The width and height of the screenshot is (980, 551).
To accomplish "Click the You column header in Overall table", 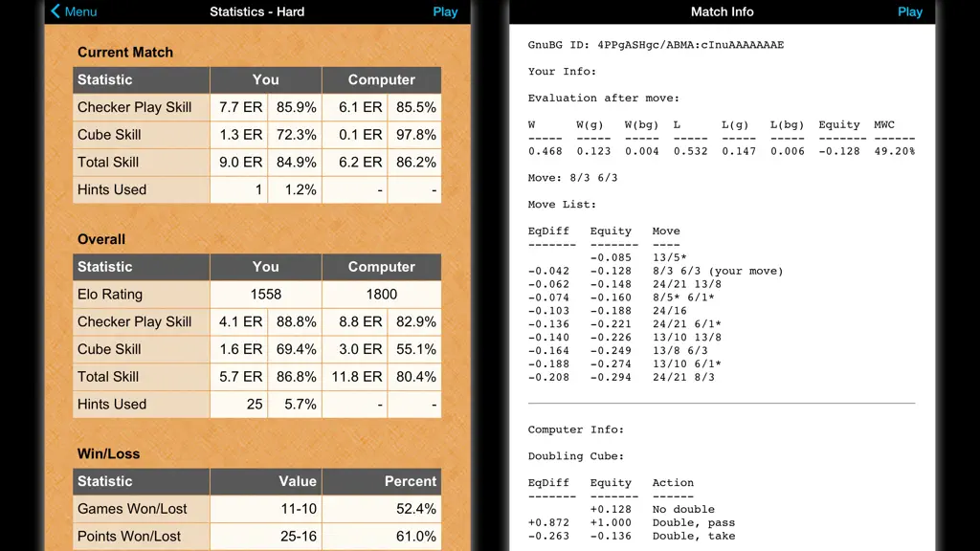I will pyautogui.click(x=266, y=267).
